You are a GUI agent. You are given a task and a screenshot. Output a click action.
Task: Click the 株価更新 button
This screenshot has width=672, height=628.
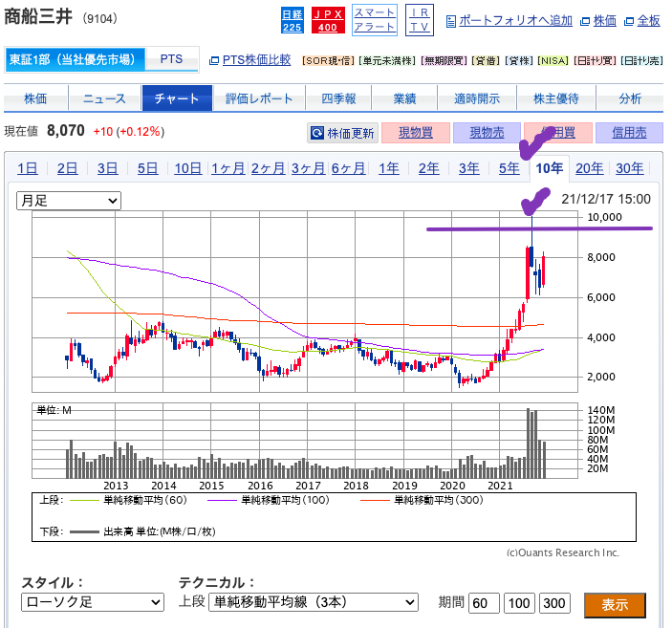[x=343, y=133]
